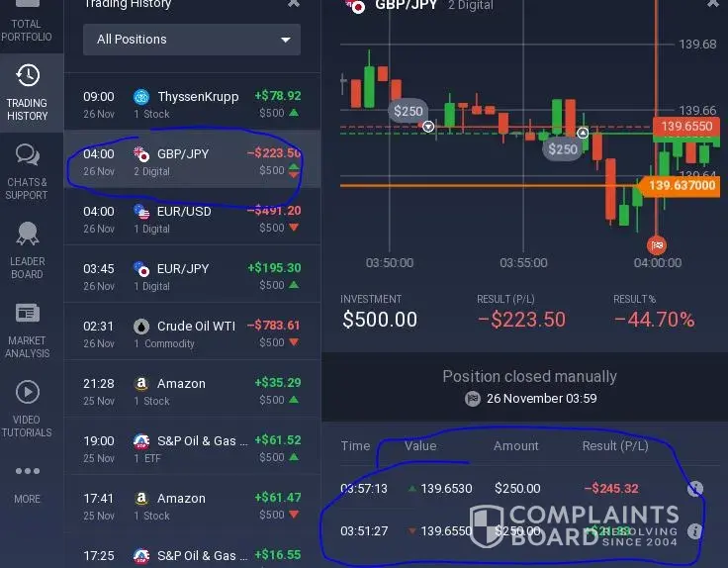Expand the All Positions filter dropdown
728x568 pixels.
192,40
